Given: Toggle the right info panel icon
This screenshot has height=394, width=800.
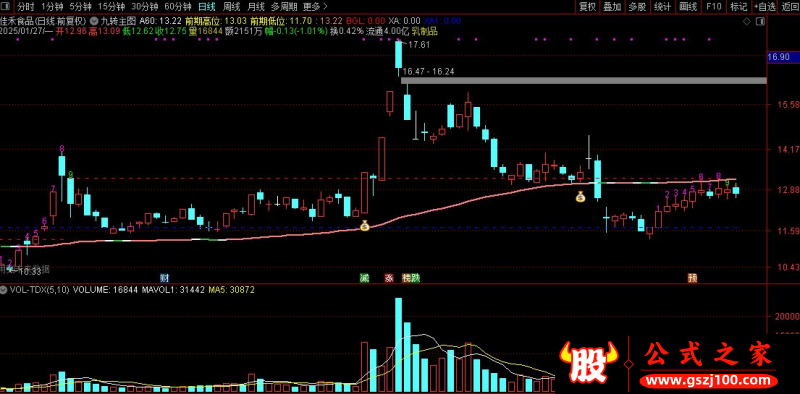Looking at the screenshot, I should coord(761,21).
